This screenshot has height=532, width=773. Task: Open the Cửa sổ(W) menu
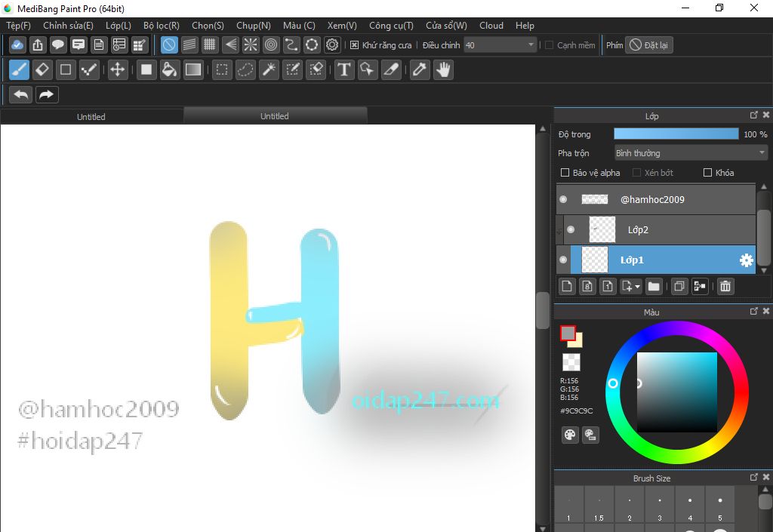pos(446,26)
